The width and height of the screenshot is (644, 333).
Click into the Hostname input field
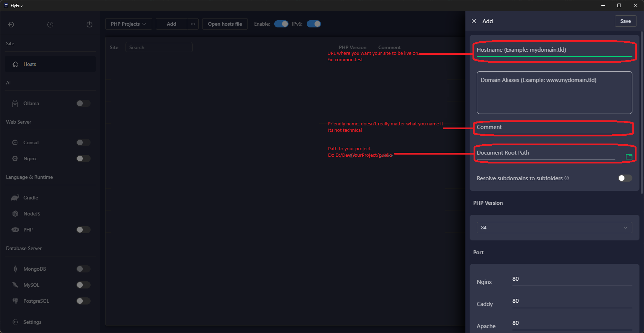tap(554, 50)
